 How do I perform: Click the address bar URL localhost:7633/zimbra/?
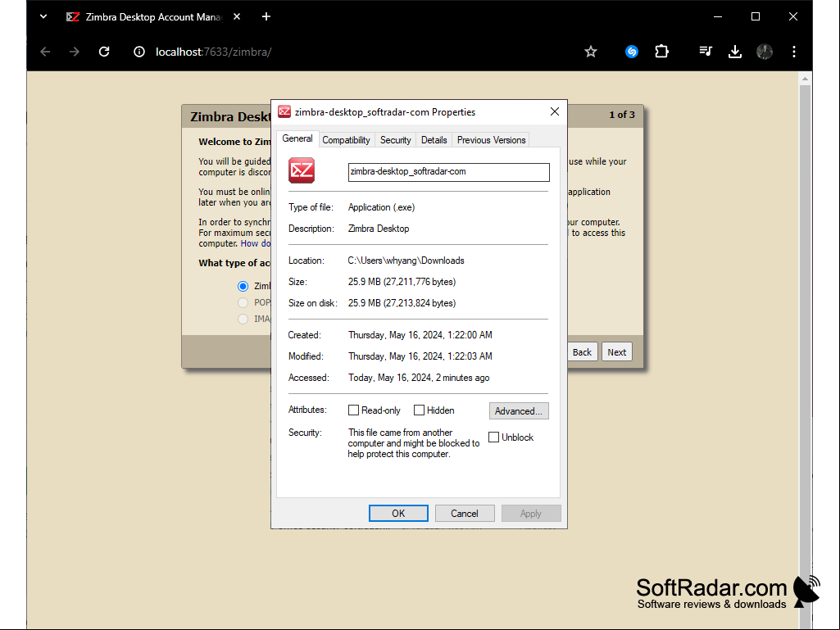(214, 52)
